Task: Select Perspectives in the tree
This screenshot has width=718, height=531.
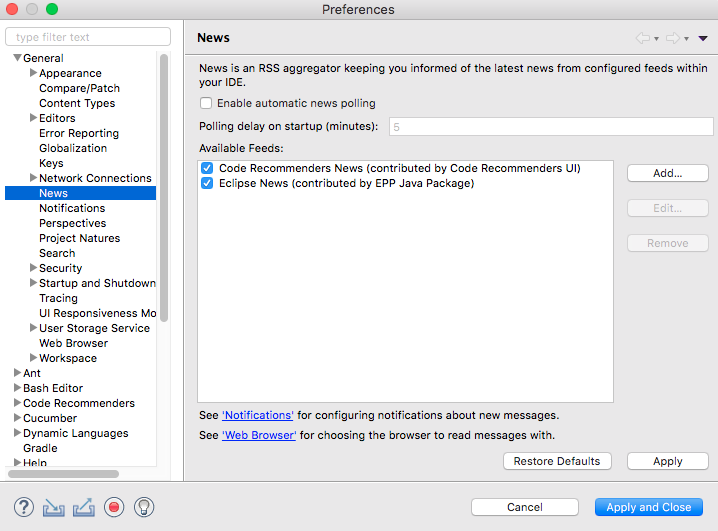Action: click(72, 223)
